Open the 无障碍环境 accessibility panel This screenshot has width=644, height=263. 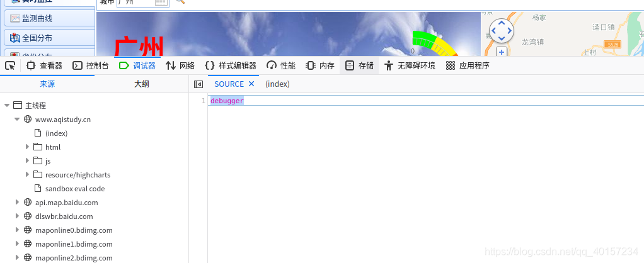[410, 65]
